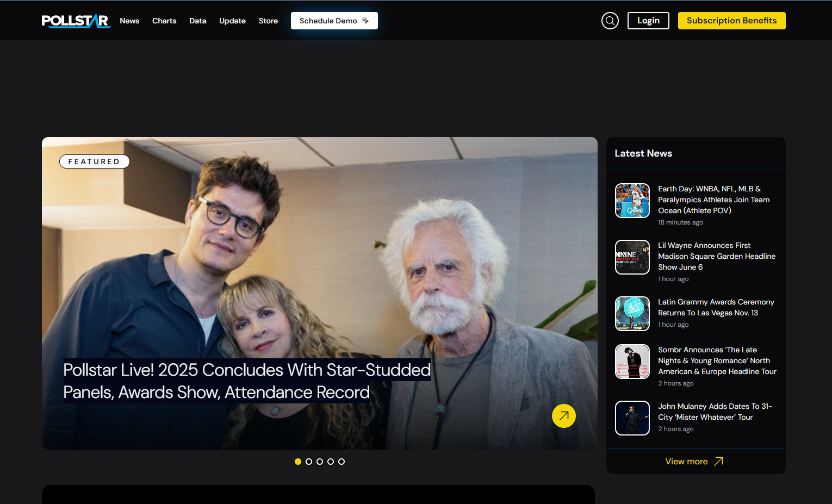This screenshot has height=504, width=832.
Task: Select the first carousel dot
Action: [x=298, y=462]
